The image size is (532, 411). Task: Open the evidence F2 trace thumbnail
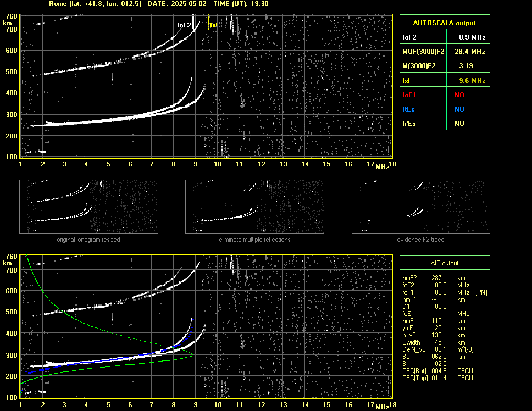pos(421,207)
